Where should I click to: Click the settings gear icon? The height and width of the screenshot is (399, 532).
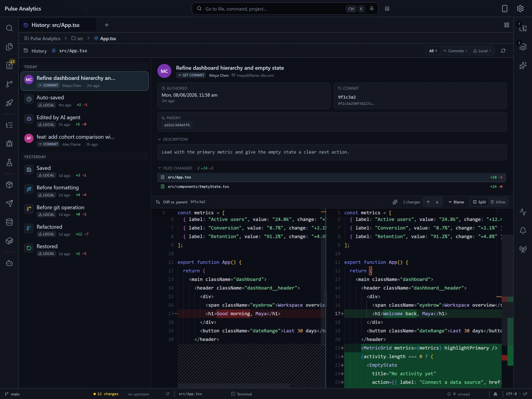pos(520,9)
